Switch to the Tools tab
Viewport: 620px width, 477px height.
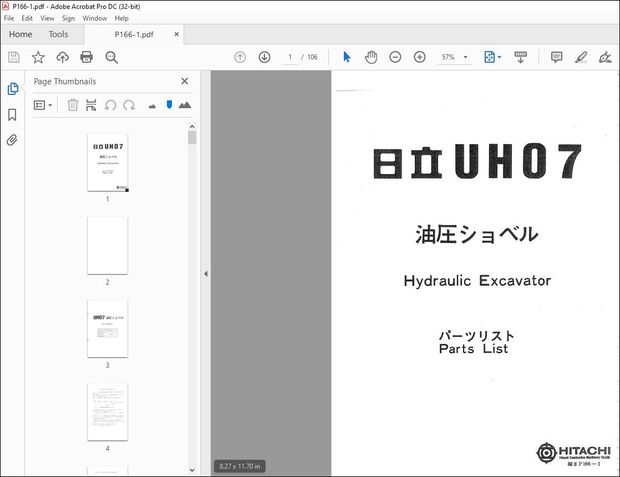pos(58,34)
